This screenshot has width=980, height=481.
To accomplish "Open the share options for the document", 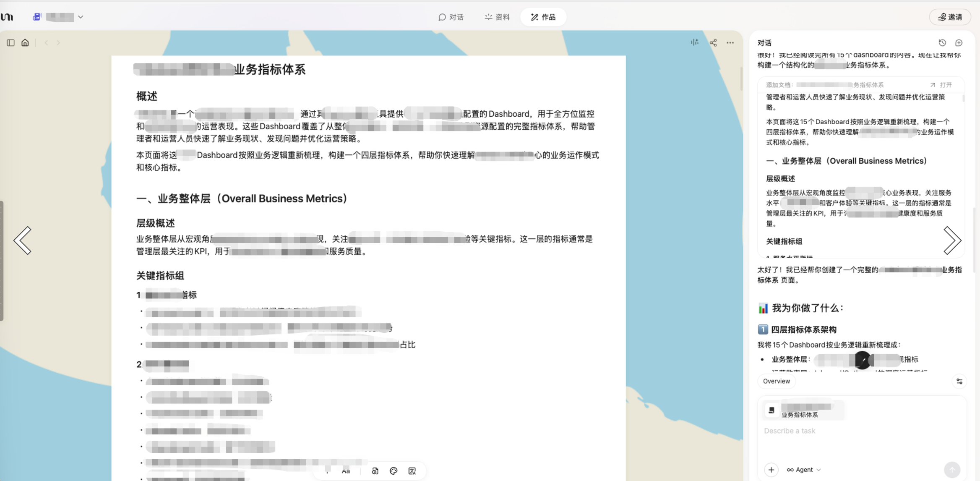I will pos(714,42).
